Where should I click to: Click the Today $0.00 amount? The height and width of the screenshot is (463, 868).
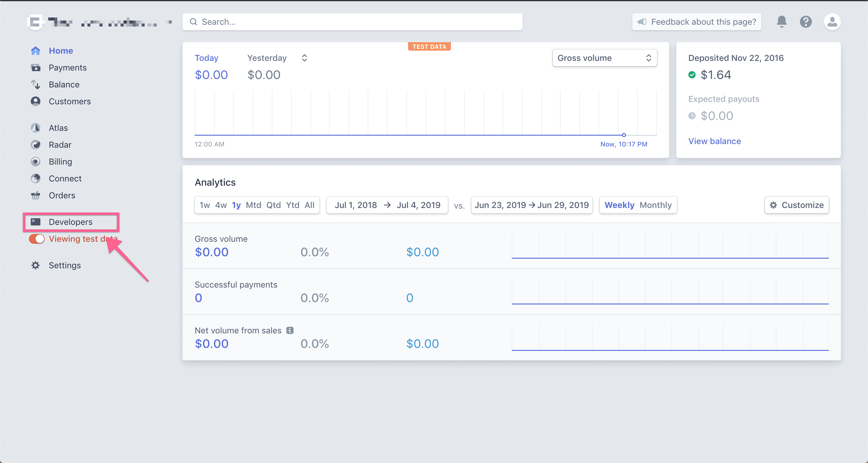point(211,74)
